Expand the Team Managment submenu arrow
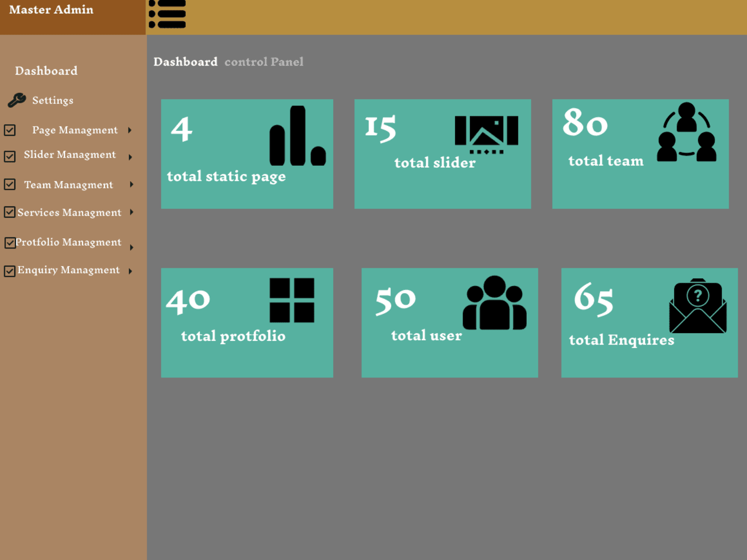 pyautogui.click(x=131, y=185)
